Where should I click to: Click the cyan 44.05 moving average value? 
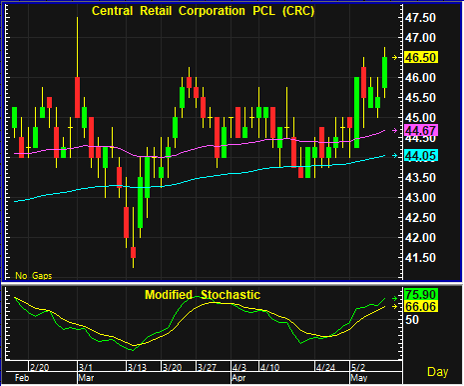click(421, 156)
